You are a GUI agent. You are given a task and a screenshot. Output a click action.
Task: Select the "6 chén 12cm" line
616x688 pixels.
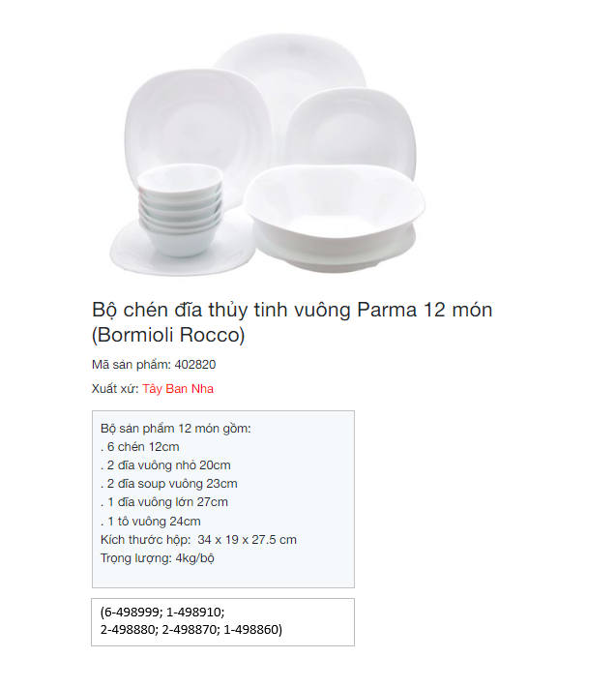tap(142, 446)
